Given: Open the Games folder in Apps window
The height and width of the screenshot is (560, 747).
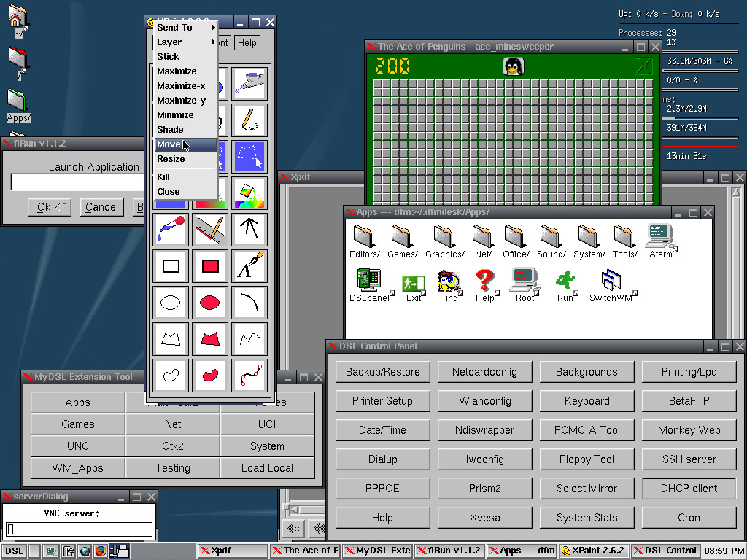Looking at the screenshot, I should coord(403,241).
